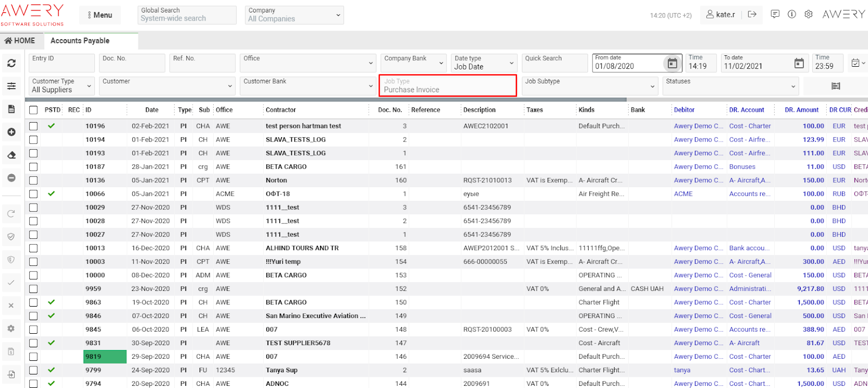Open settings gear icon in top header
This screenshot has width=868, height=388.
[x=808, y=15]
